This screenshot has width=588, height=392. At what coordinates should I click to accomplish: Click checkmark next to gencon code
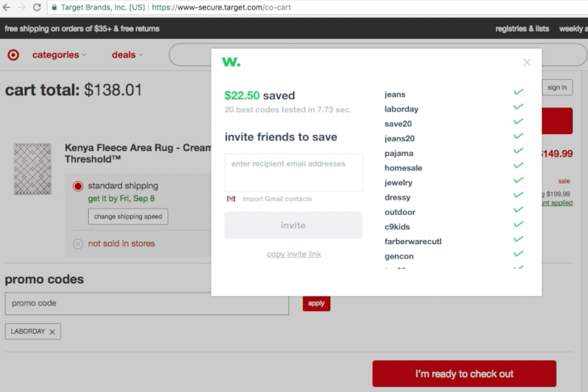pyautogui.click(x=519, y=254)
